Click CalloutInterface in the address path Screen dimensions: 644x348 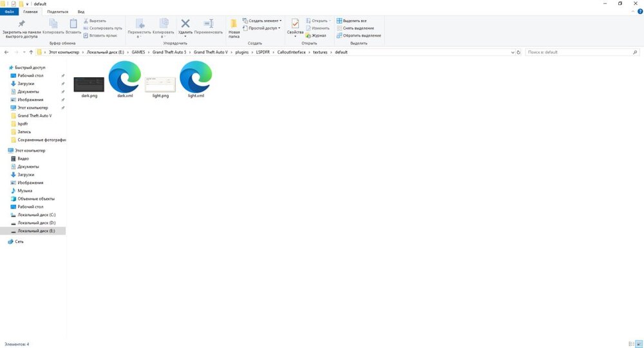point(291,52)
